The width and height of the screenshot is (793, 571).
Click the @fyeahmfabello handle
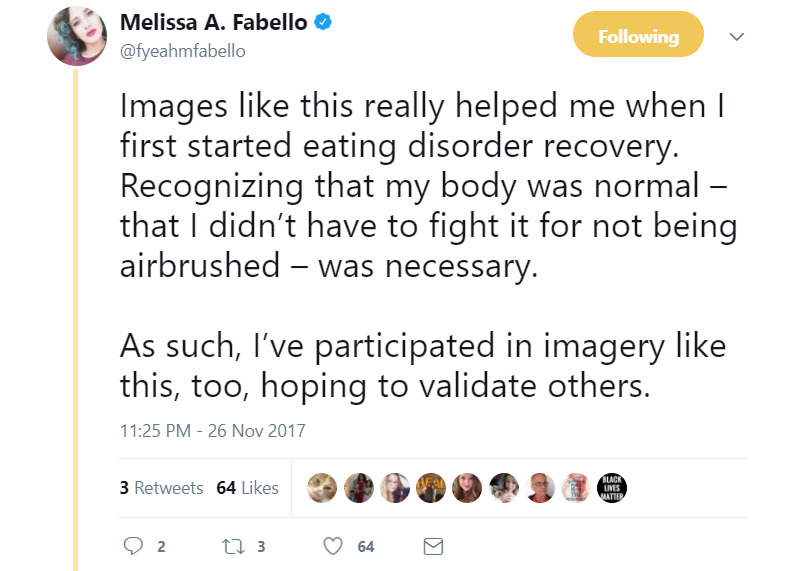click(x=182, y=50)
